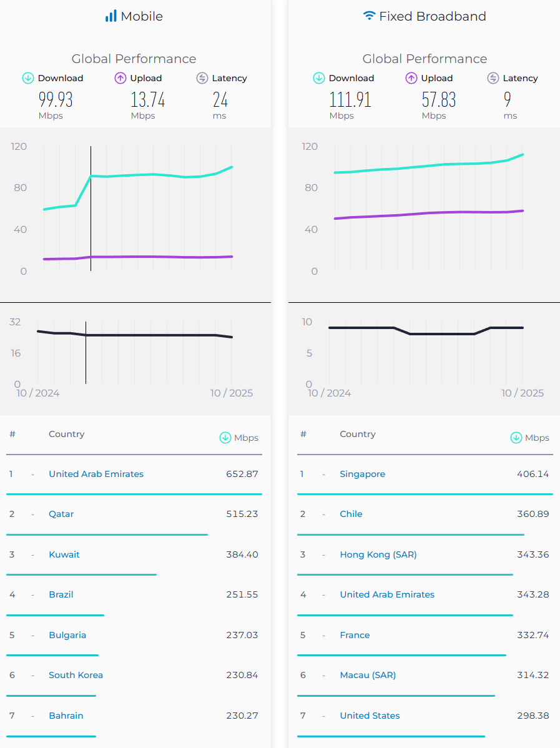Click the Mobile bar-chart signal icon
560x748 pixels.
[111, 16]
